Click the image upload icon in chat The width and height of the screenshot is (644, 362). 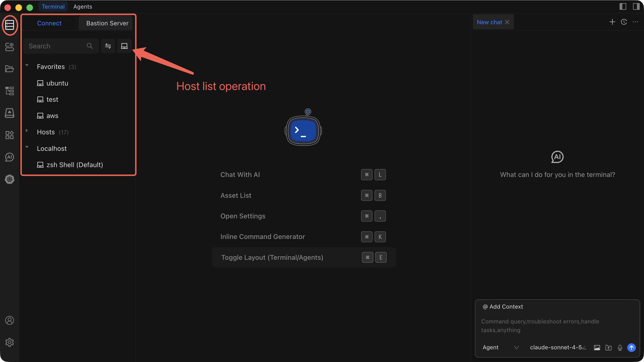(597, 347)
